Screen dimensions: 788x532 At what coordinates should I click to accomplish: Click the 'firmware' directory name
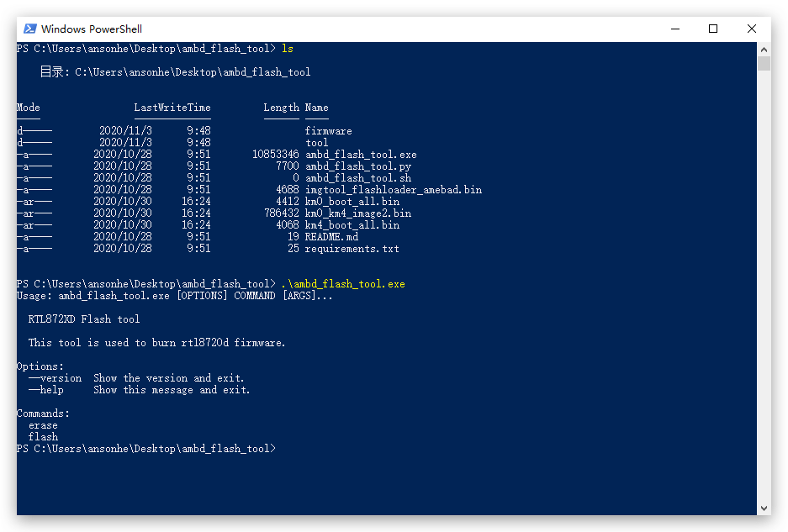click(328, 131)
